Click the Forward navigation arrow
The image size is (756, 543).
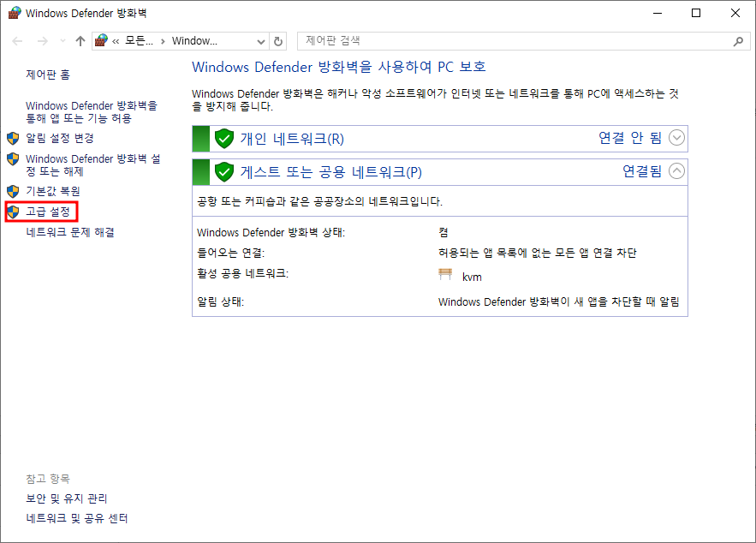[x=43, y=41]
